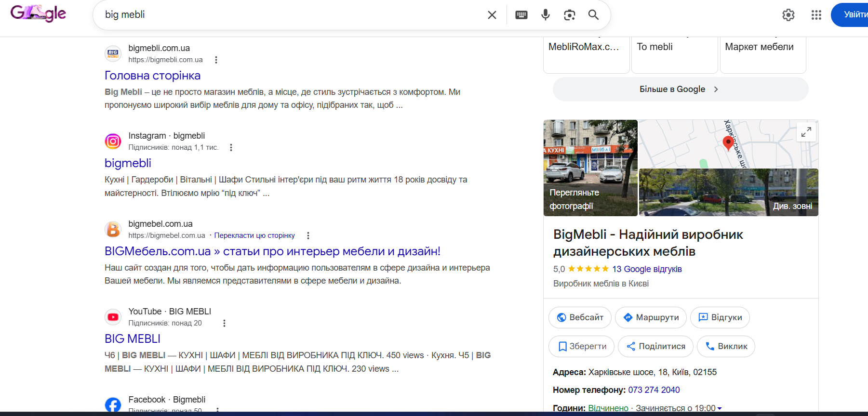Click 'Перекласти цю сторінку' translate link
This screenshot has width=868, height=416.
tap(254, 235)
